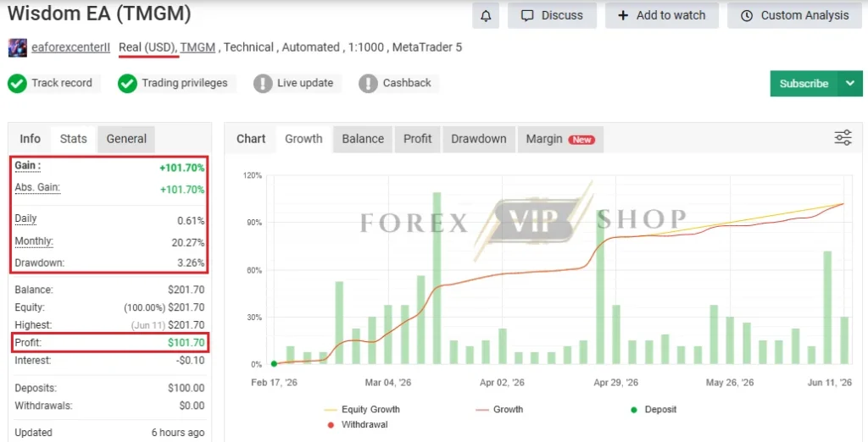Toggle the Growth legend series
The height and width of the screenshot is (442, 868).
point(499,409)
